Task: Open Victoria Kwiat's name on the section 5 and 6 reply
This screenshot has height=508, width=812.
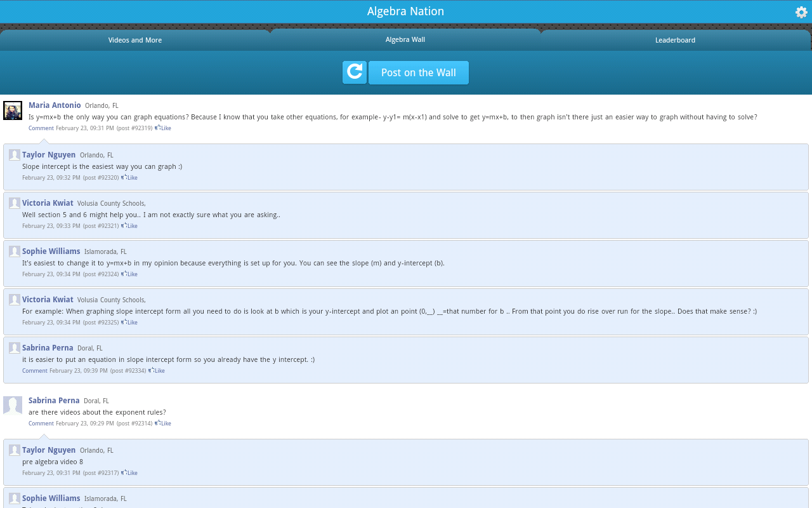Action: [x=48, y=203]
